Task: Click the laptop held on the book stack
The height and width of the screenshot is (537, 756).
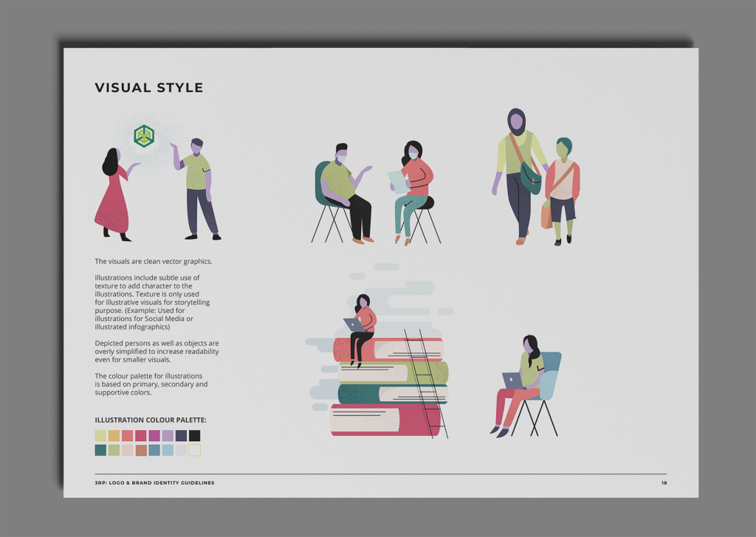Action: click(354, 325)
